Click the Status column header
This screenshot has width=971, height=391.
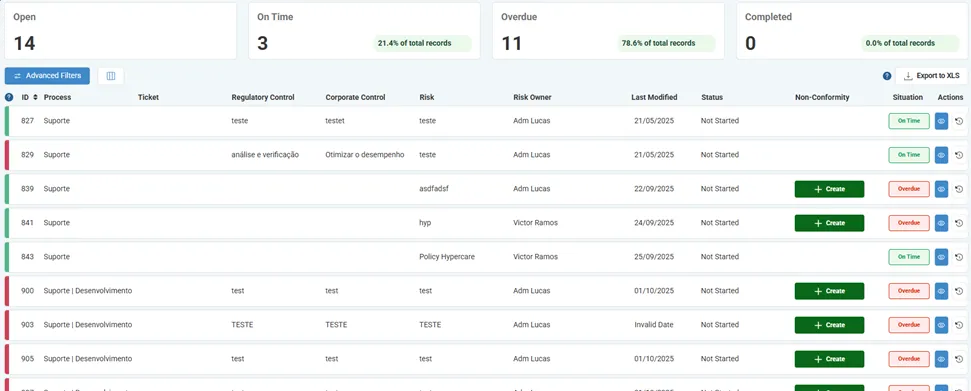[x=712, y=97]
